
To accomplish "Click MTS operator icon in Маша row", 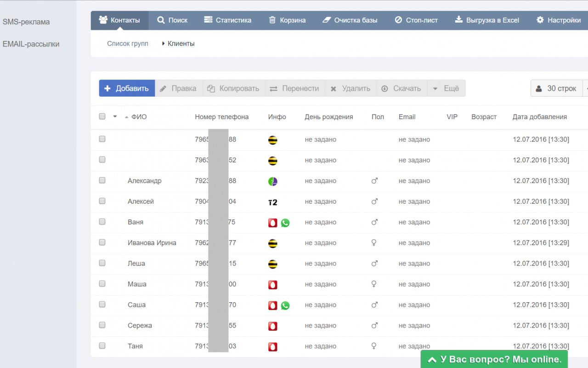I will (x=273, y=285).
